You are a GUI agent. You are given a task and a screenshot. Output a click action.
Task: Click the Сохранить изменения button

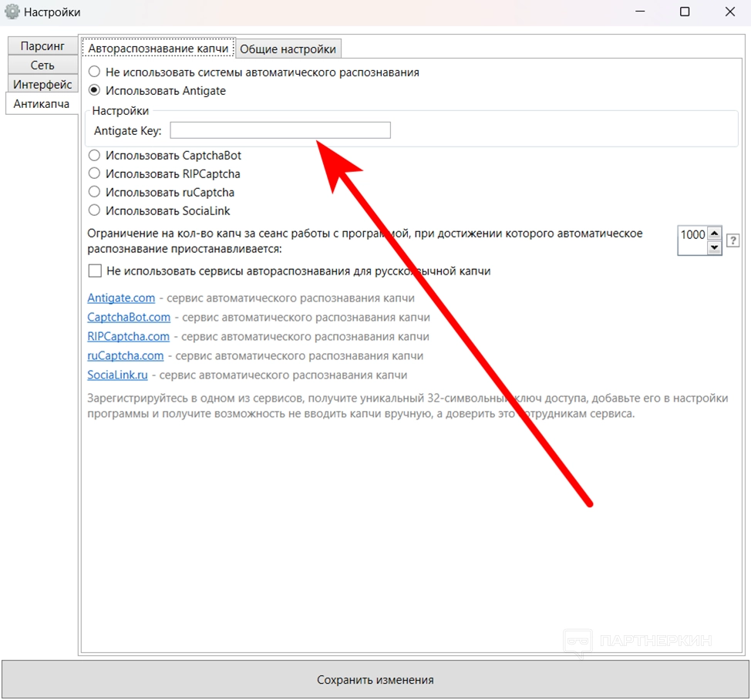point(375,679)
